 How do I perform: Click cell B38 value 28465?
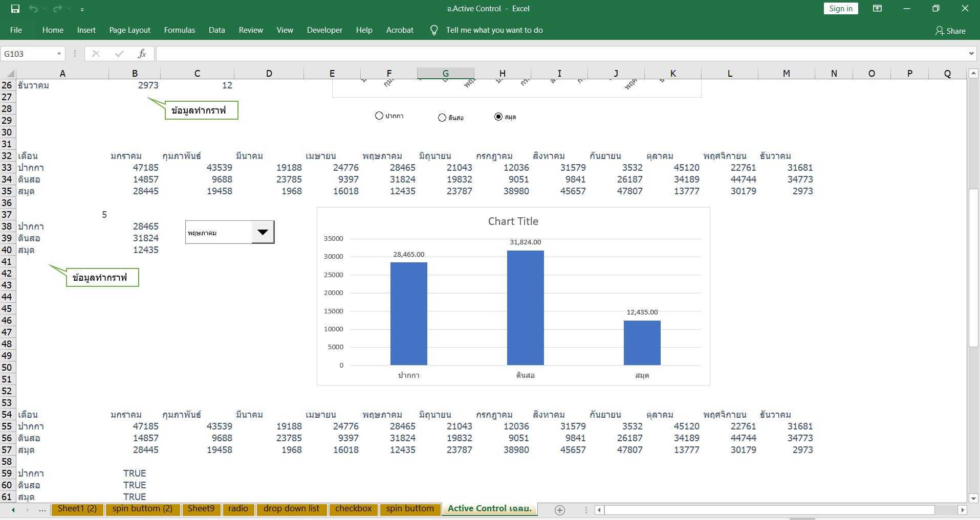[x=135, y=227]
